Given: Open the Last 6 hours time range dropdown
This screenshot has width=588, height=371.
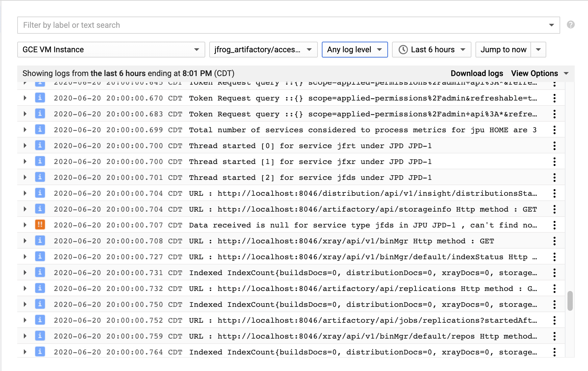Looking at the screenshot, I should click(x=431, y=50).
